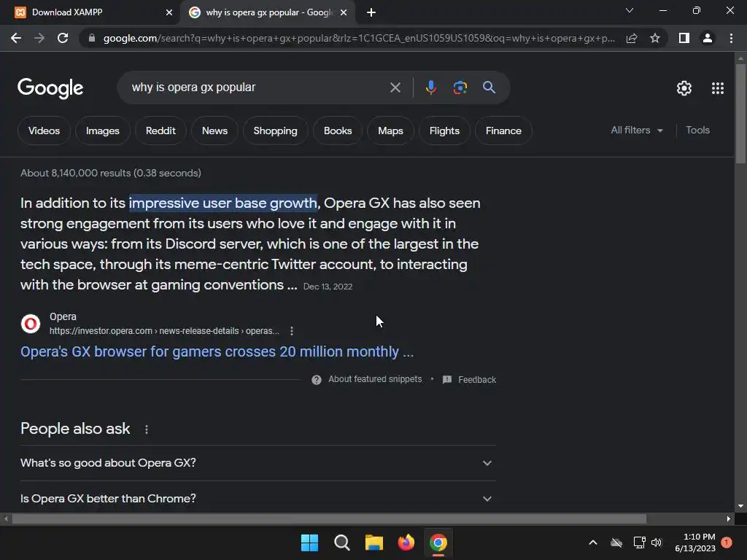747x560 pixels.
Task: Open Chrome three-dot menu
Action: tap(731, 38)
